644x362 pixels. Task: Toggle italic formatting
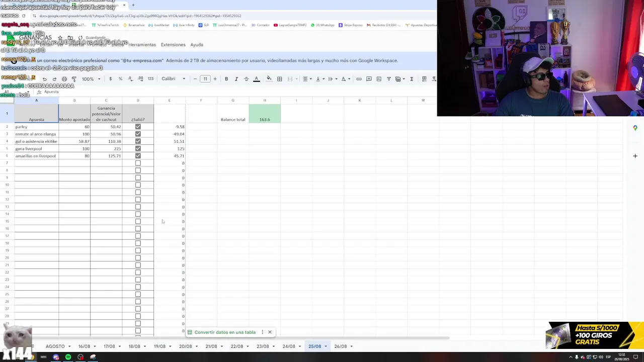coord(236,79)
